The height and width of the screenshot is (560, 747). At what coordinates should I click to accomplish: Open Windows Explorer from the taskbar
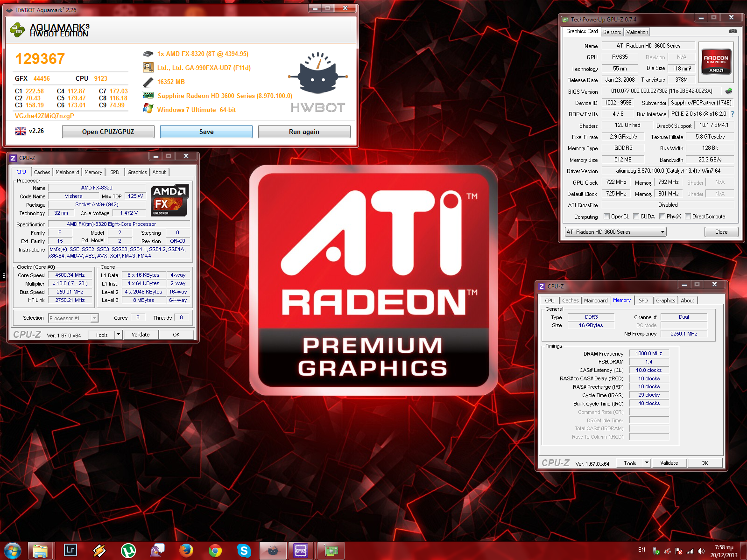tap(40, 551)
